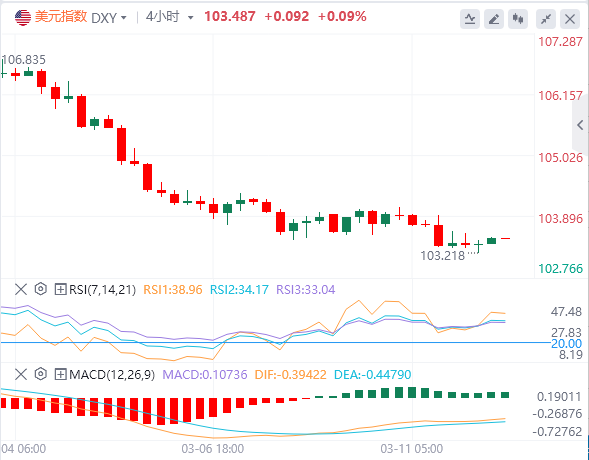Click the 47.48 RSI axis label

(x=566, y=312)
